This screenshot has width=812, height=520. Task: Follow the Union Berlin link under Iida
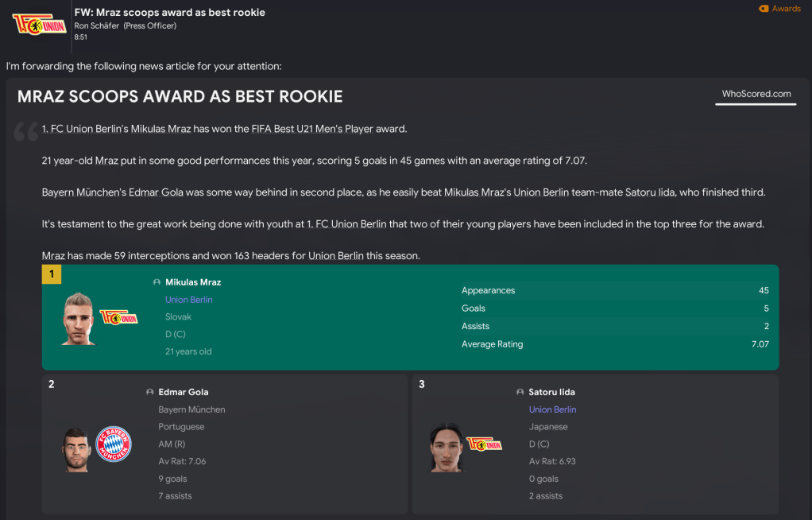(x=552, y=409)
